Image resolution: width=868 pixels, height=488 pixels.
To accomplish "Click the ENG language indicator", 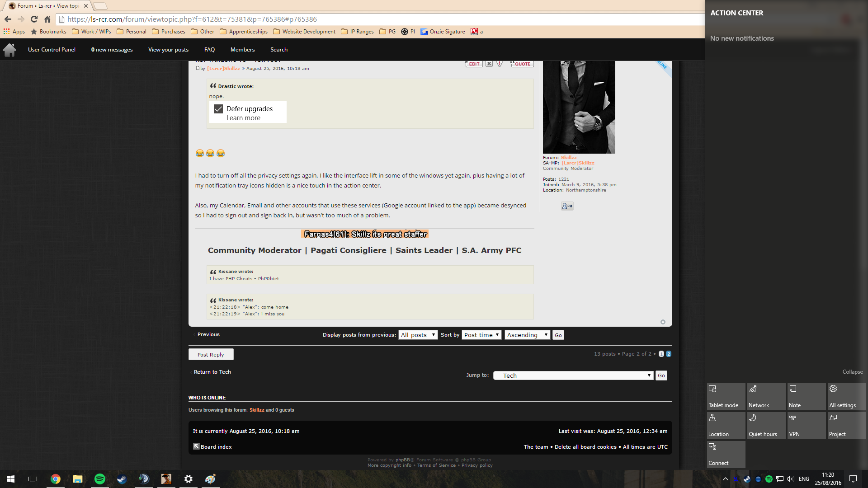I will tap(804, 479).
